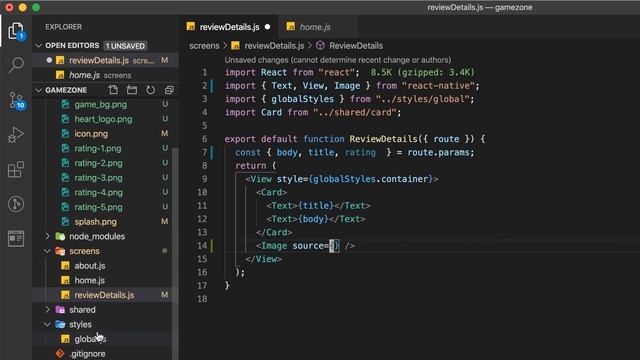Click the Unsaved changes code lens text
The width and height of the screenshot is (640, 360).
coord(338,60)
